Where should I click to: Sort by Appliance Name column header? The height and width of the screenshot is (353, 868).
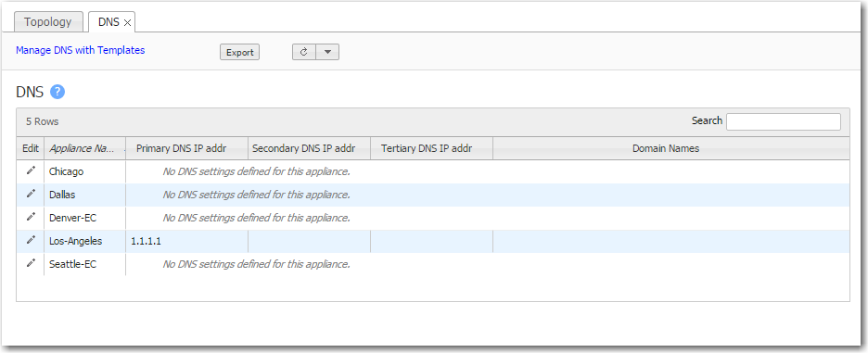point(84,148)
